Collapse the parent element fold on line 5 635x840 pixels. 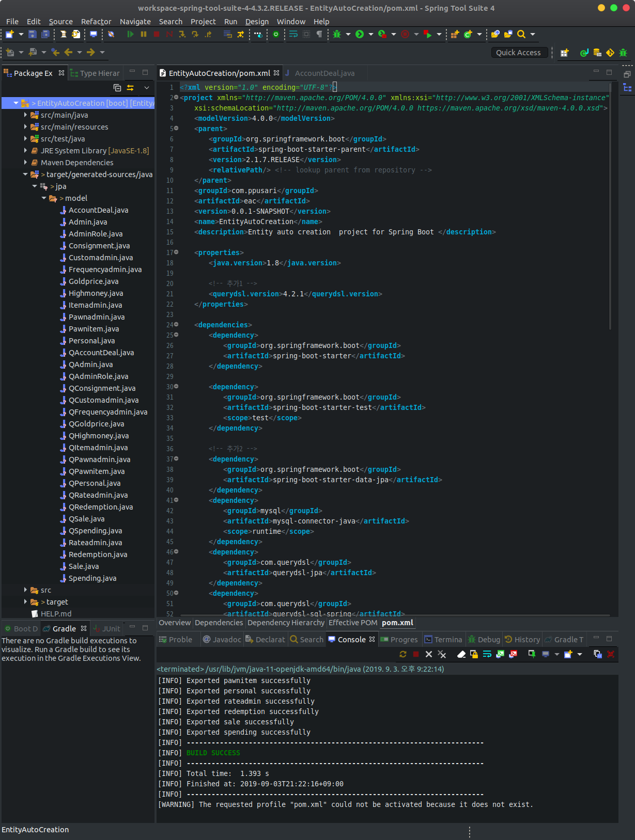tap(176, 129)
